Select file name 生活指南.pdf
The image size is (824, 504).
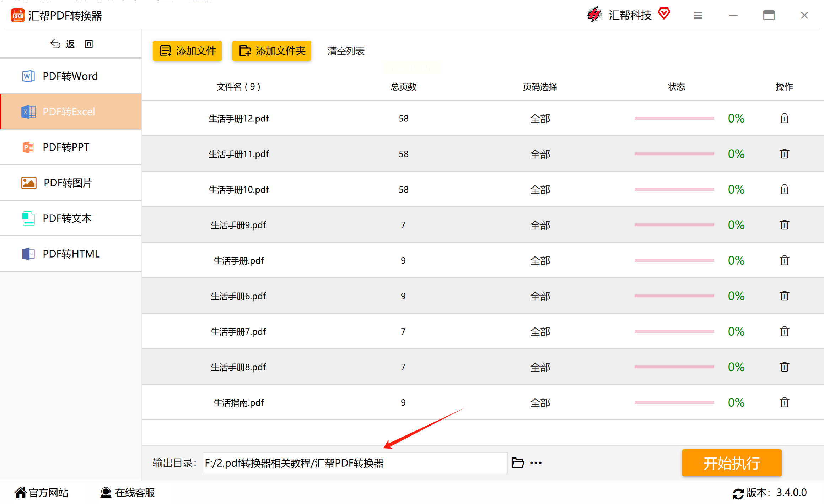pos(238,402)
